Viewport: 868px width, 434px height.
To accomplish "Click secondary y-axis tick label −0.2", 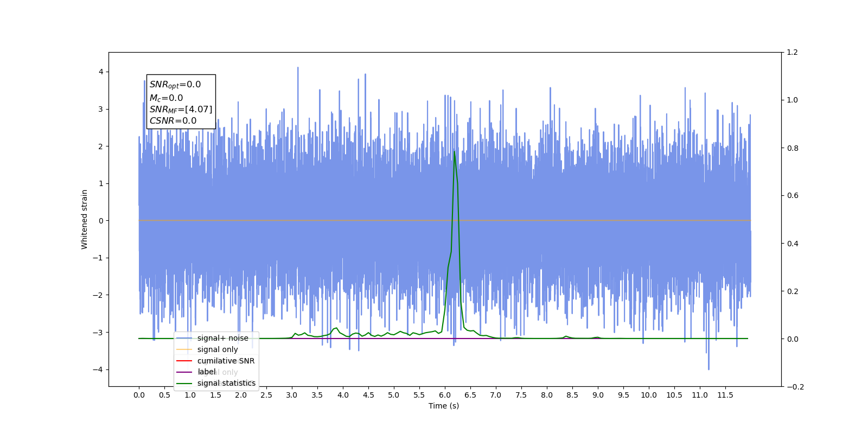I will click(795, 386).
